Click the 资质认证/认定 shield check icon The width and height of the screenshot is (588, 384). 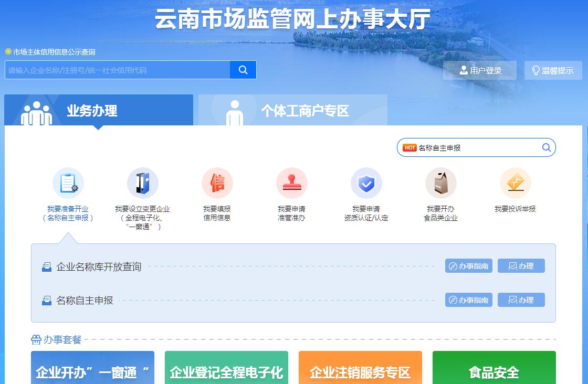click(x=366, y=183)
